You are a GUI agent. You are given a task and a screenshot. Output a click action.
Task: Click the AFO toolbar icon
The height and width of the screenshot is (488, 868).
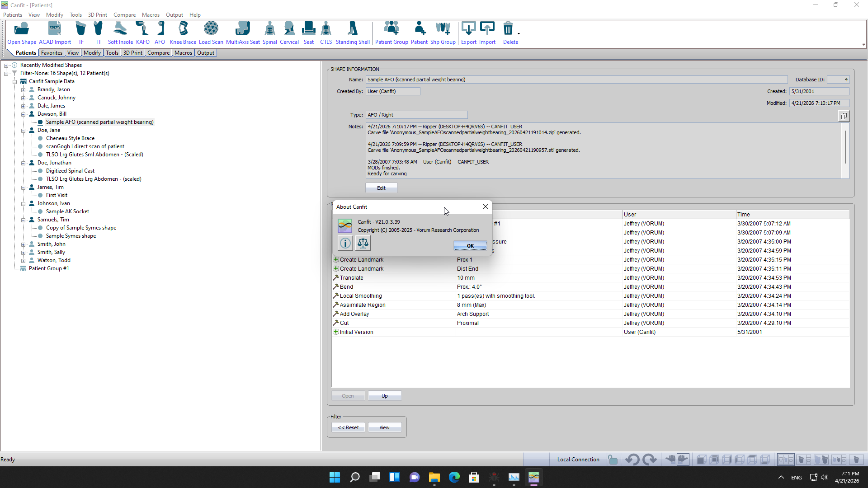point(160,33)
